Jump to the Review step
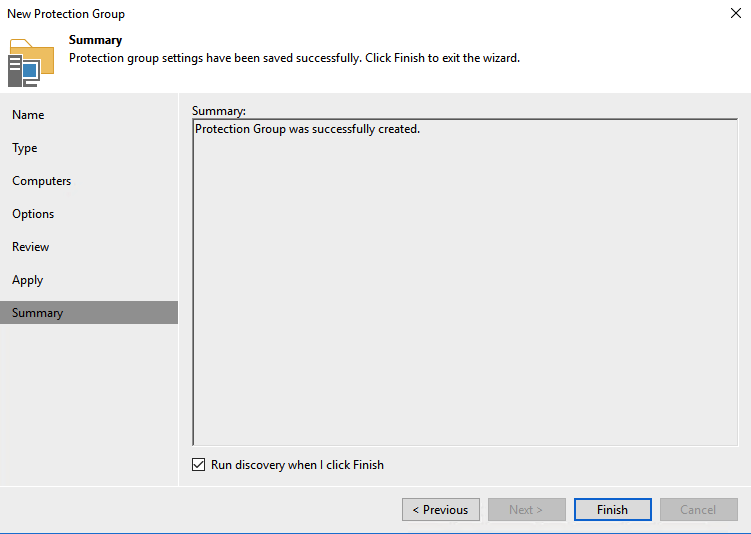This screenshot has width=751, height=534. [x=31, y=247]
